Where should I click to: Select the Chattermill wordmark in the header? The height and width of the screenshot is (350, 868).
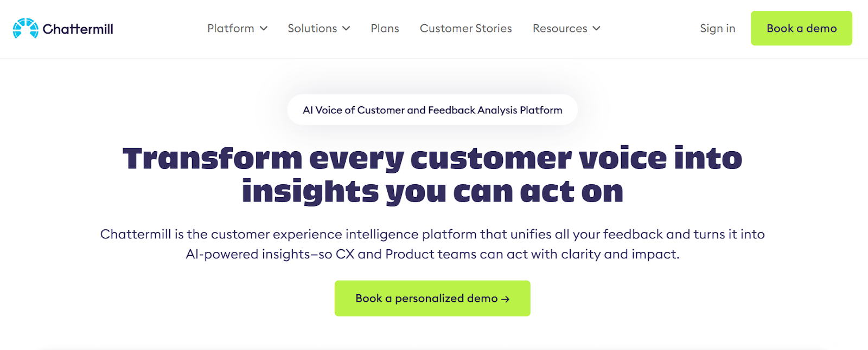tap(77, 28)
